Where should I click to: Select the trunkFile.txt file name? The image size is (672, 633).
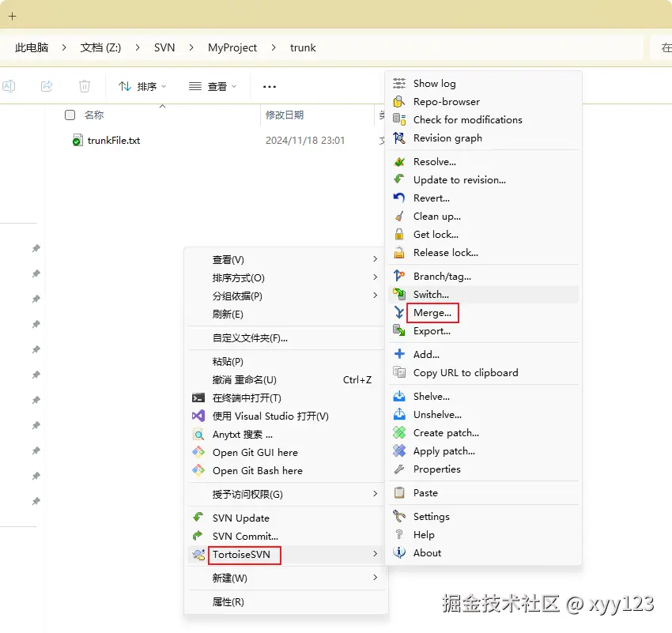point(114,140)
